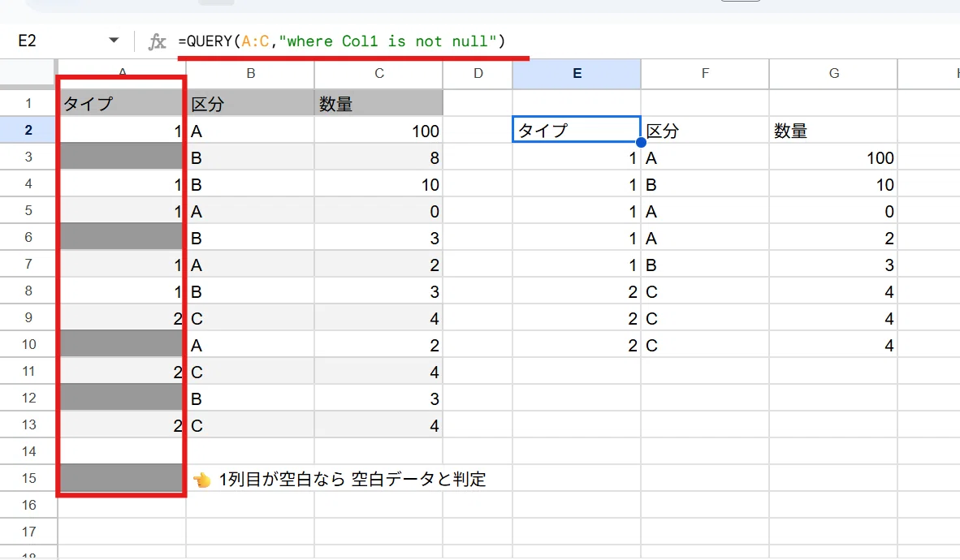
Task: Select column D header
Action: click(478, 73)
